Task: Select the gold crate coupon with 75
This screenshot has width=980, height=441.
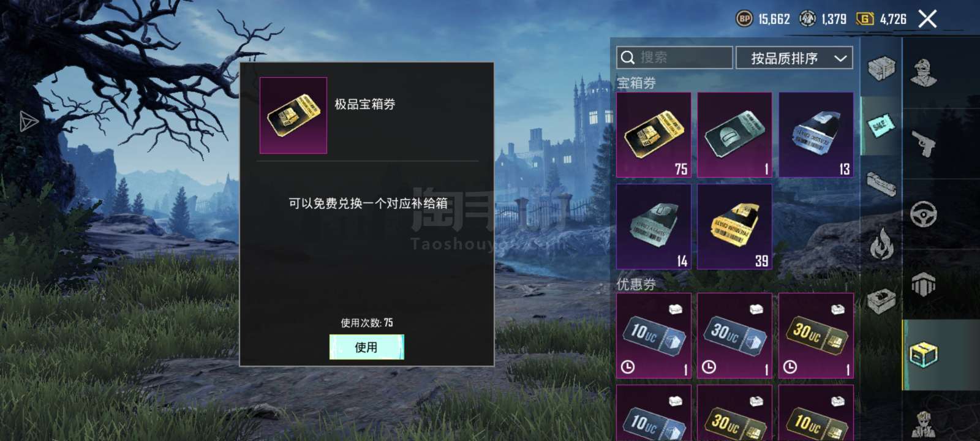Action: [x=654, y=135]
